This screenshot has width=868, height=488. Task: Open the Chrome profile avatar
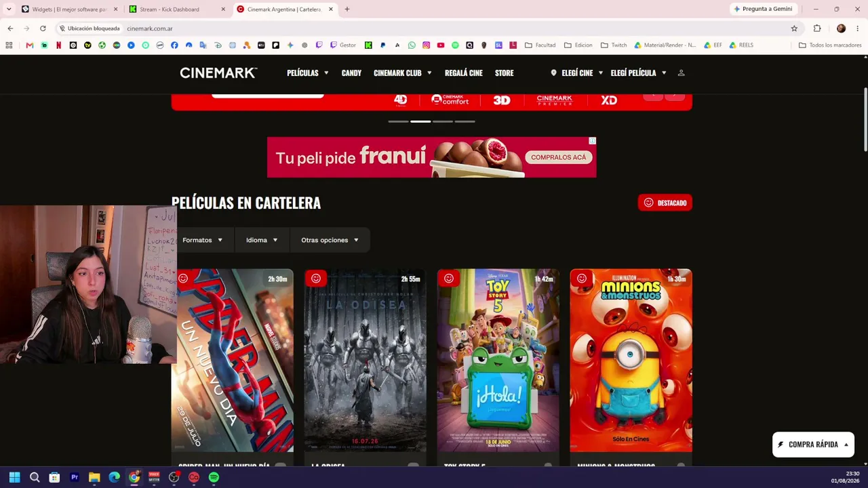click(841, 28)
